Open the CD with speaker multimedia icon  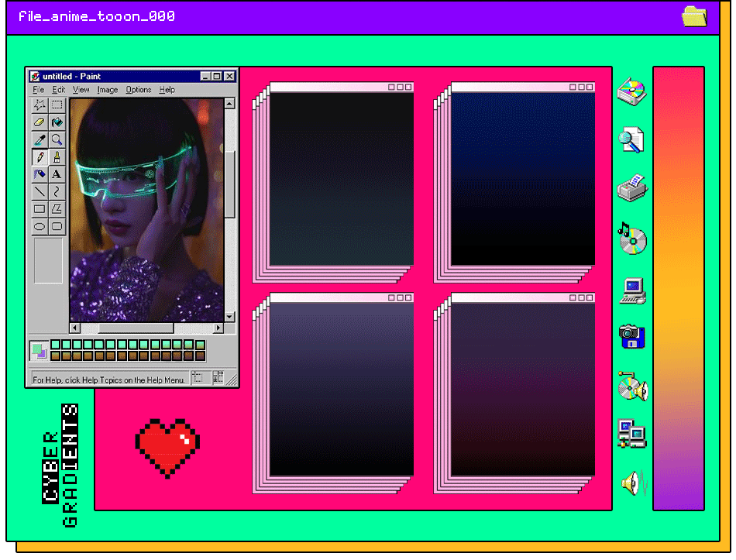point(633,387)
